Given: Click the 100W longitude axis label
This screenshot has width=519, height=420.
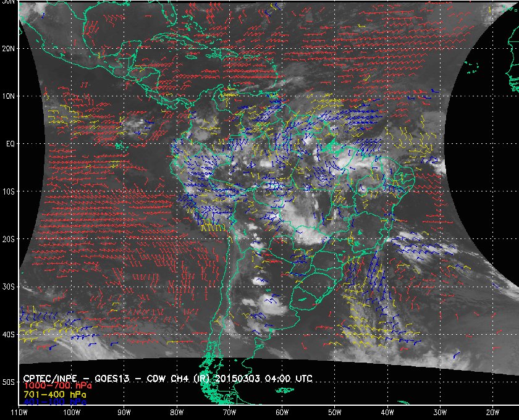Looking at the screenshot, I should click(x=72, y=413).
